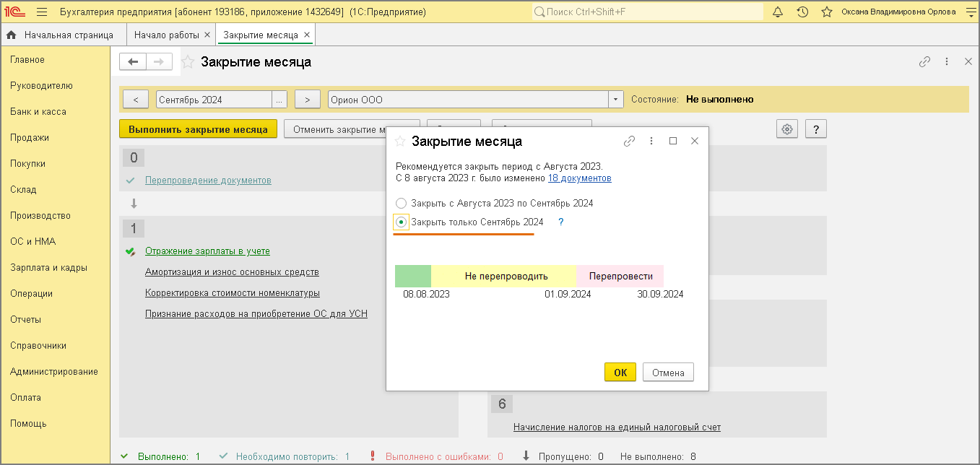Screen dimensions: 980x465
Task: Close the Начало работы tab
Action: tap(207, 35)
